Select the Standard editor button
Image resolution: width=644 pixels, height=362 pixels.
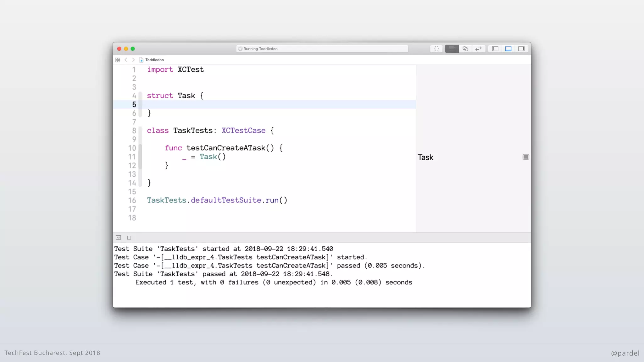[452, 49]
